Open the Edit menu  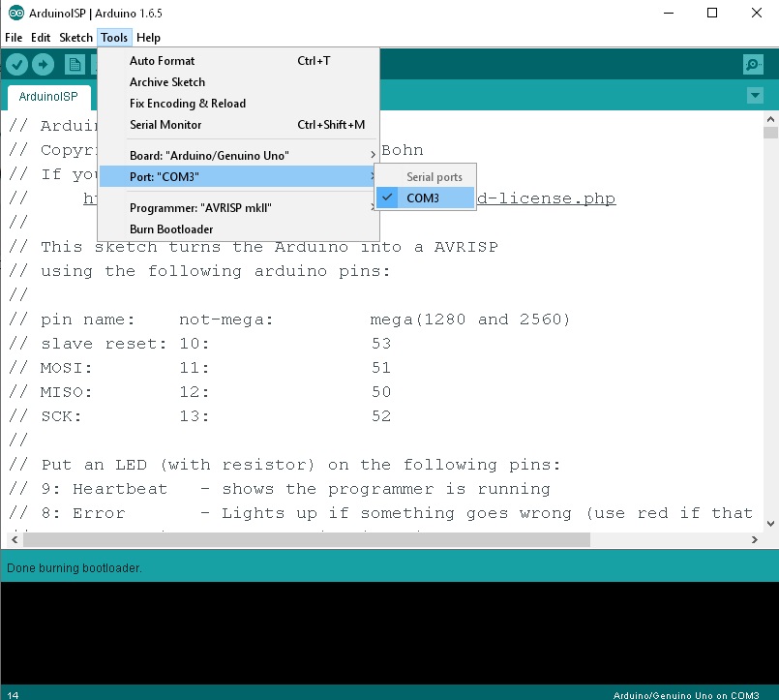pos(41,38)
